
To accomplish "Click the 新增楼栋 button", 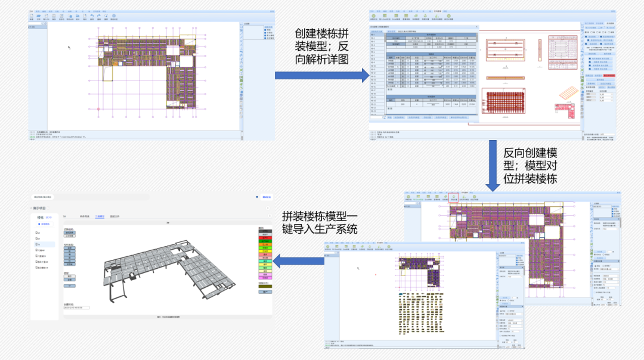I will pyautogui.click(x=45, y=224).
